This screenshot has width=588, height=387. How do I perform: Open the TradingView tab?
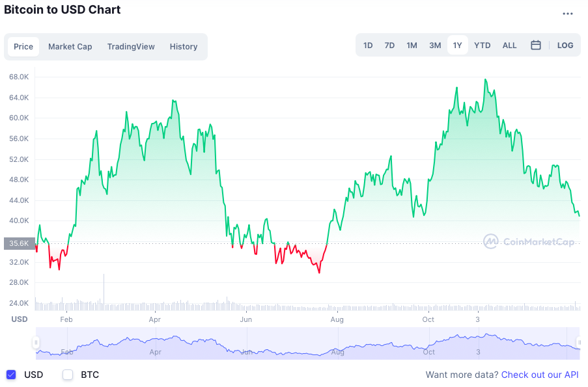[131, 47]
